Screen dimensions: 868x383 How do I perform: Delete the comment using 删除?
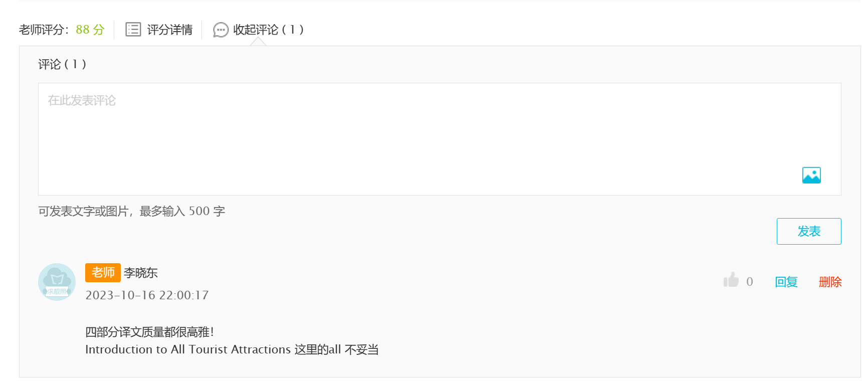tap(830, 282)
